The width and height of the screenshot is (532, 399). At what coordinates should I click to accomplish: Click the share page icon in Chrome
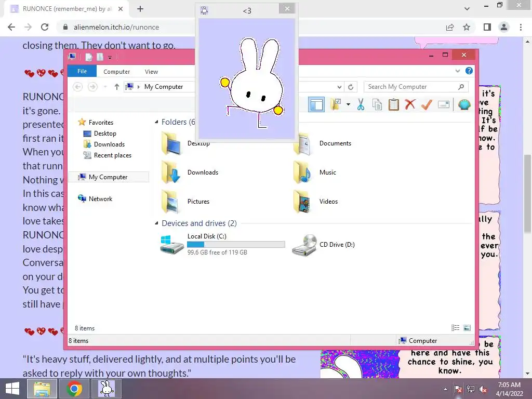pos(450,27)
